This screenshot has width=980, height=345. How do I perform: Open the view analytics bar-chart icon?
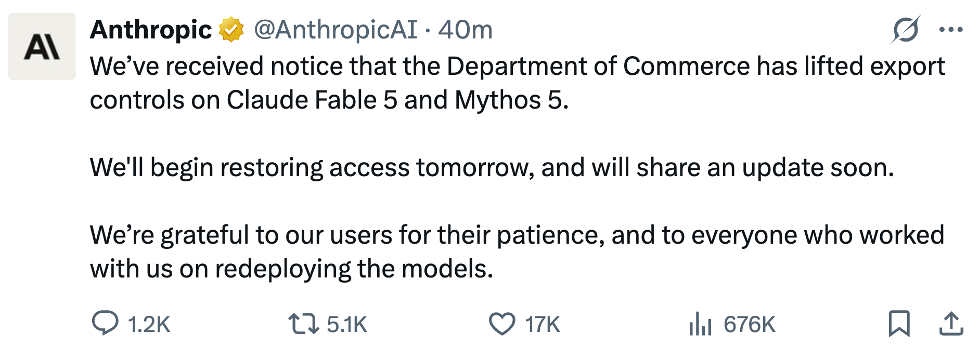(700, 323)
